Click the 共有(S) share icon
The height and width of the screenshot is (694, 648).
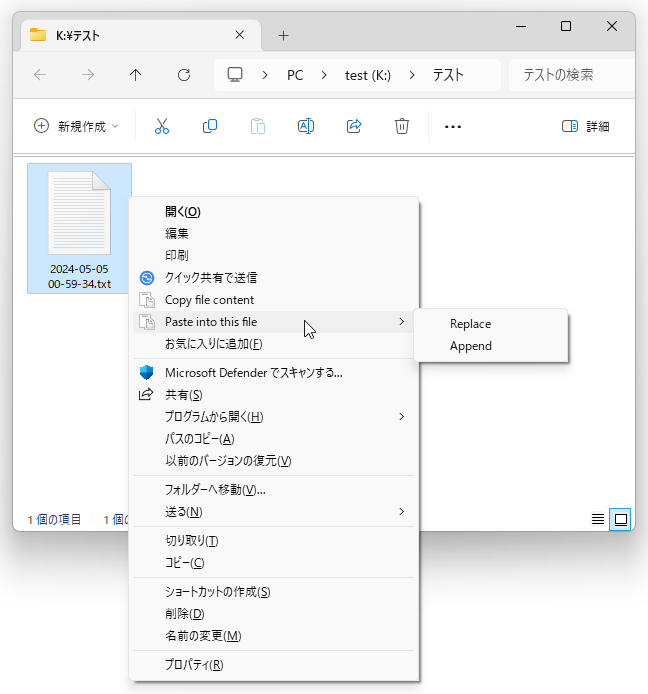(146, 394)
